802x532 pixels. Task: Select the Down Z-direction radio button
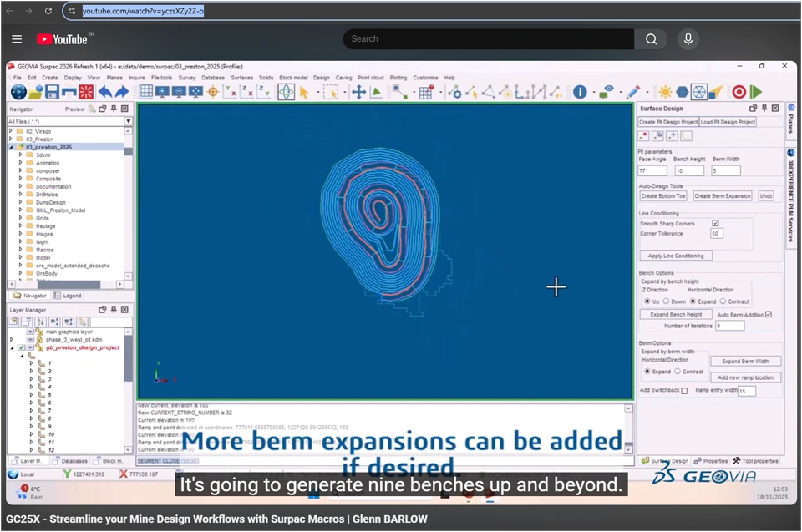(666, 301)
